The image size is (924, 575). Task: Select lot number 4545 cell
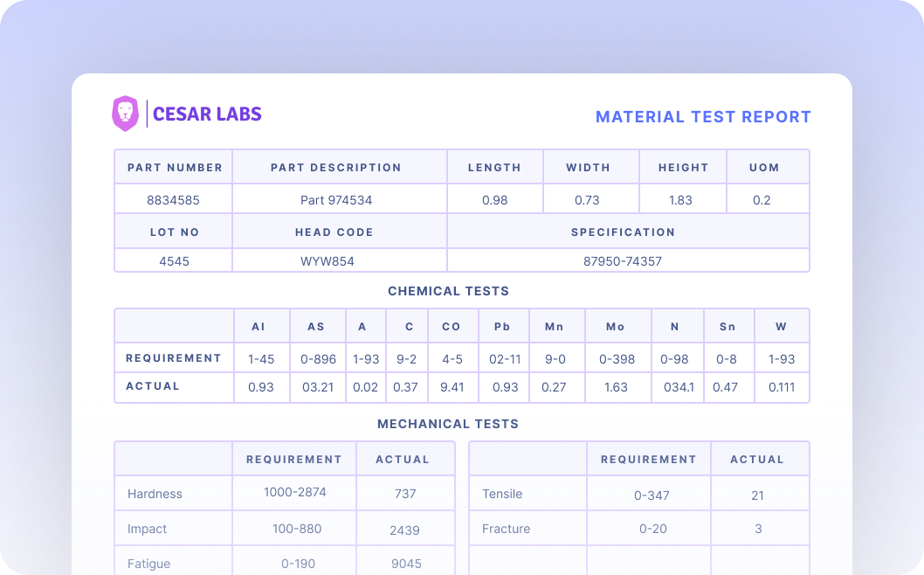(174, 261)
